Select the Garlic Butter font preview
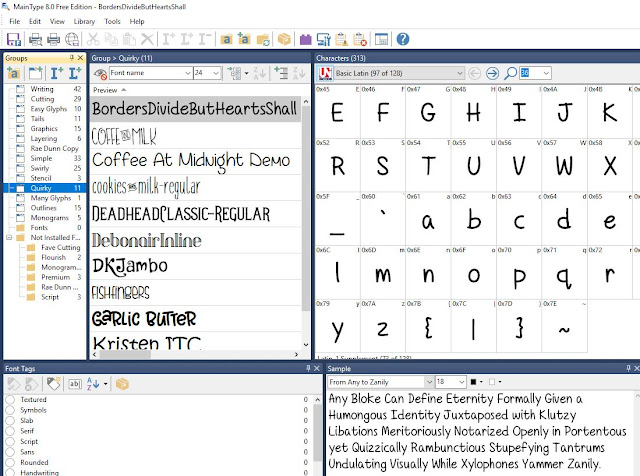The width and height of the screenshot is (640, 476). point(196,318)
